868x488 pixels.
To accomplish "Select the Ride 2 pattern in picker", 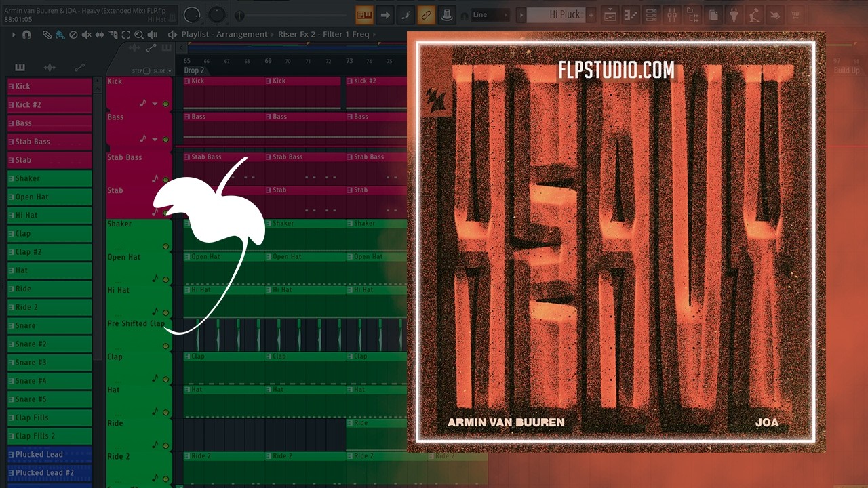I will (50, 307).
